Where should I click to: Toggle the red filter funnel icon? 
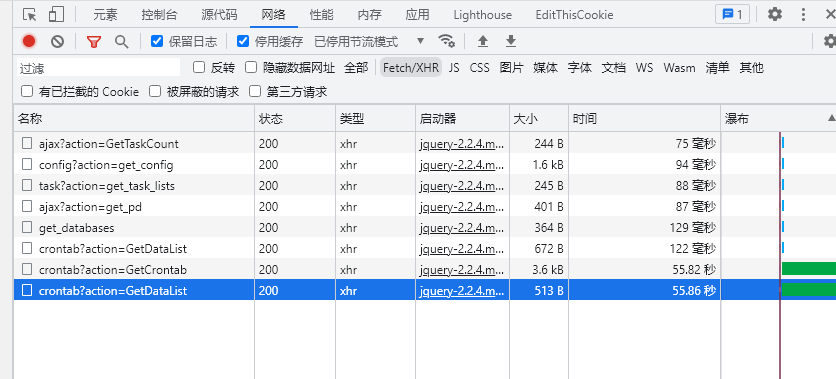[94, 41]
